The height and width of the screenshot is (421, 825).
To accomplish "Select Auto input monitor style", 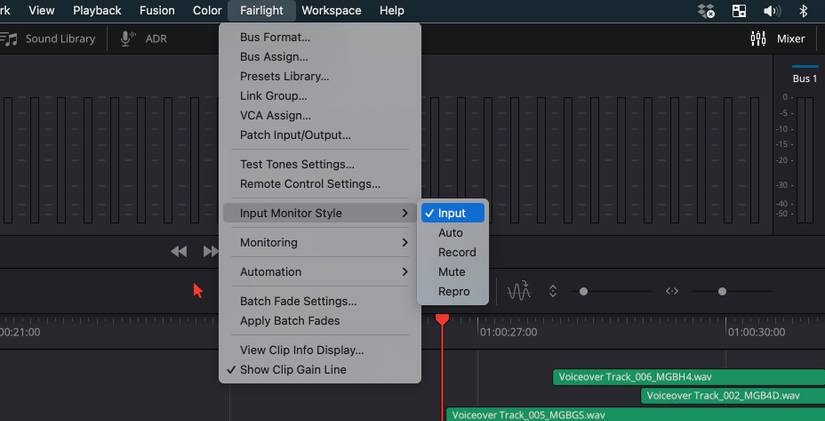I will pos(450,233).
